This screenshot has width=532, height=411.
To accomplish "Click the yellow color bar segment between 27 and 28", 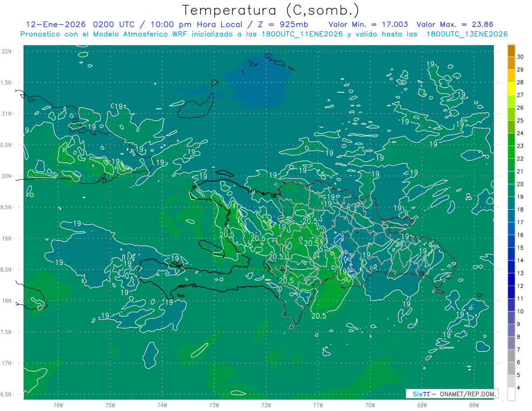I will point(511,89).
